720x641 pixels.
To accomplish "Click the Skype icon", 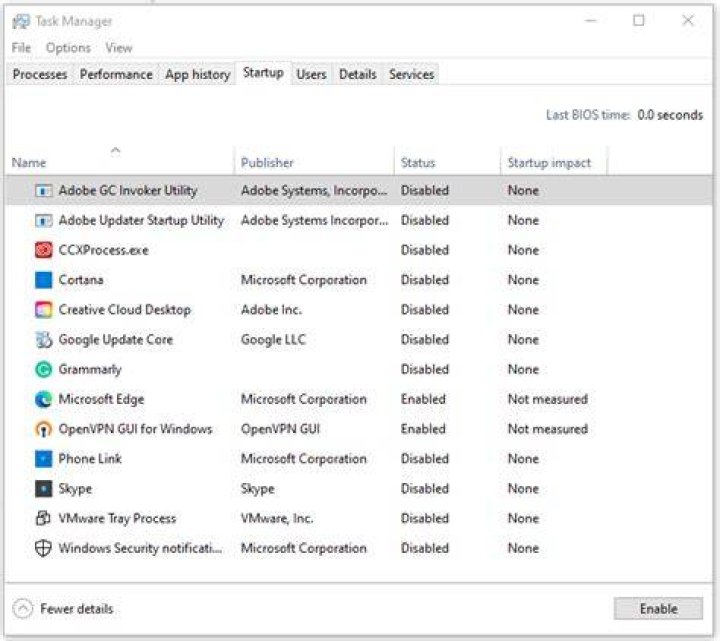I will (44, 489).
